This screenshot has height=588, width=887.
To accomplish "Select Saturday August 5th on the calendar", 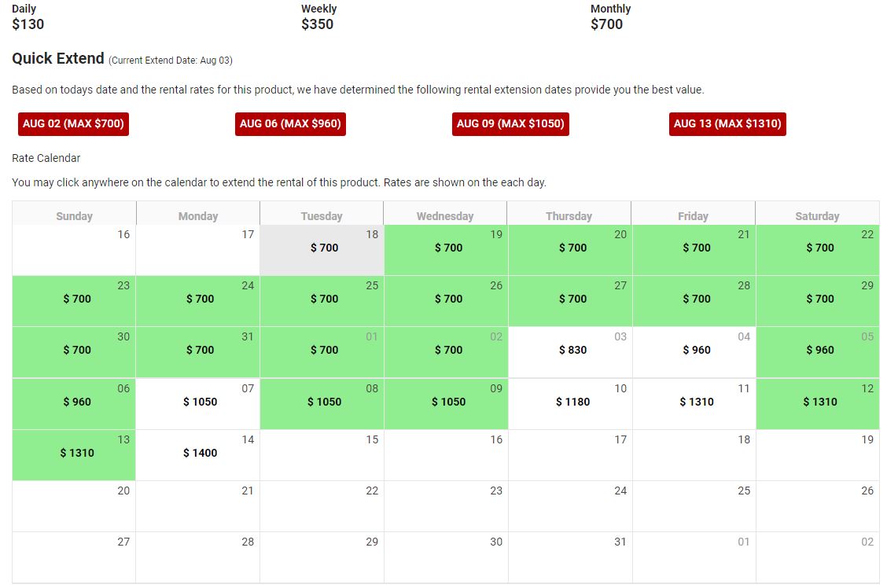I will point(817,351).
